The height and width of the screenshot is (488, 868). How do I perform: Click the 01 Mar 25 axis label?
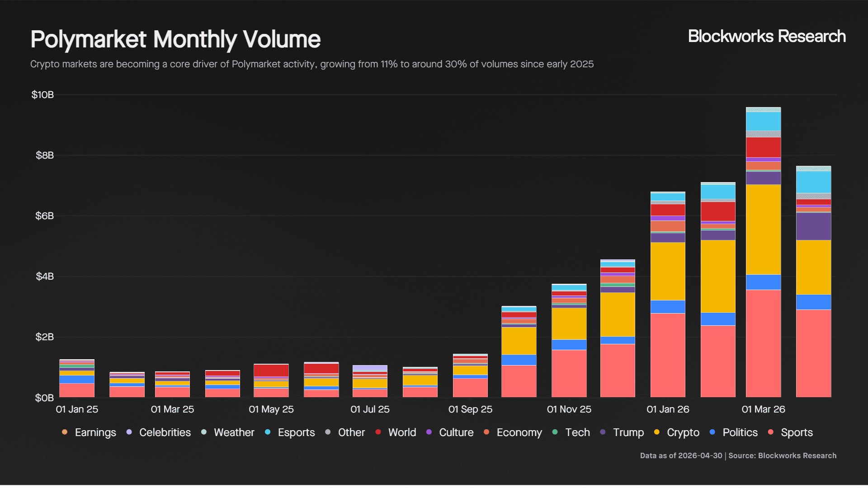click(x=172, y=409)
